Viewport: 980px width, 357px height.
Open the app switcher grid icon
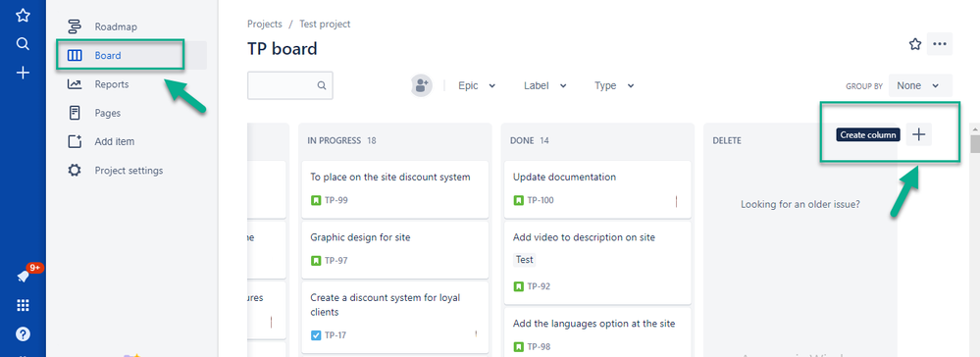coord(23,305)
